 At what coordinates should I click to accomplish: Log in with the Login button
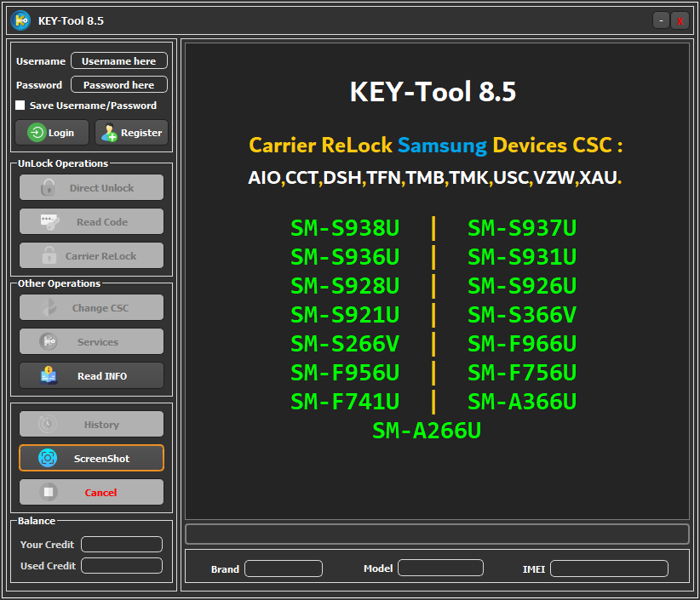coord(52,133)
